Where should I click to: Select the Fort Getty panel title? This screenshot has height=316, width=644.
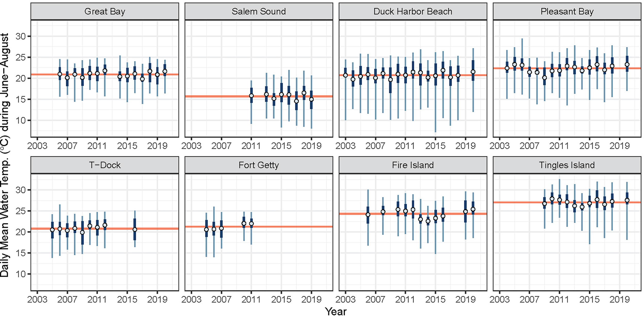pyautogui.click(x=259, y=165)
